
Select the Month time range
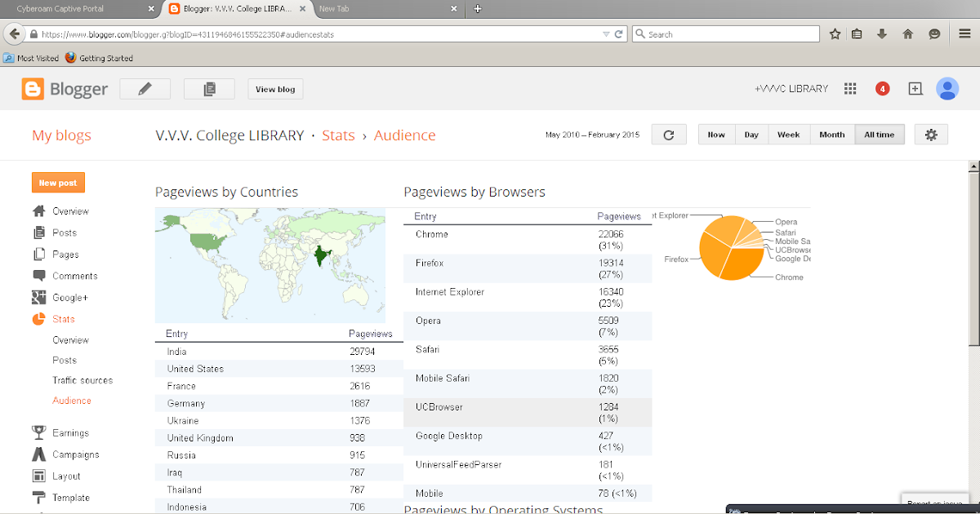pos(831,135)
